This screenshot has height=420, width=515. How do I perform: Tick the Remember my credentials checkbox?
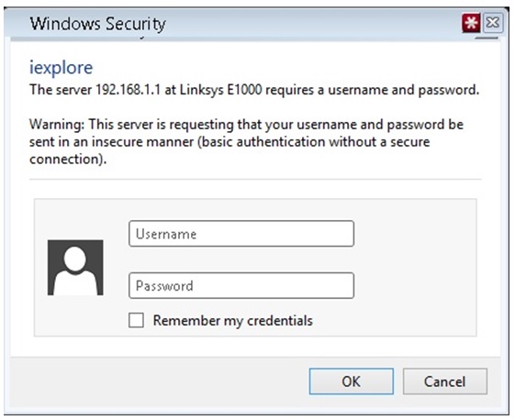click(136, 320)
